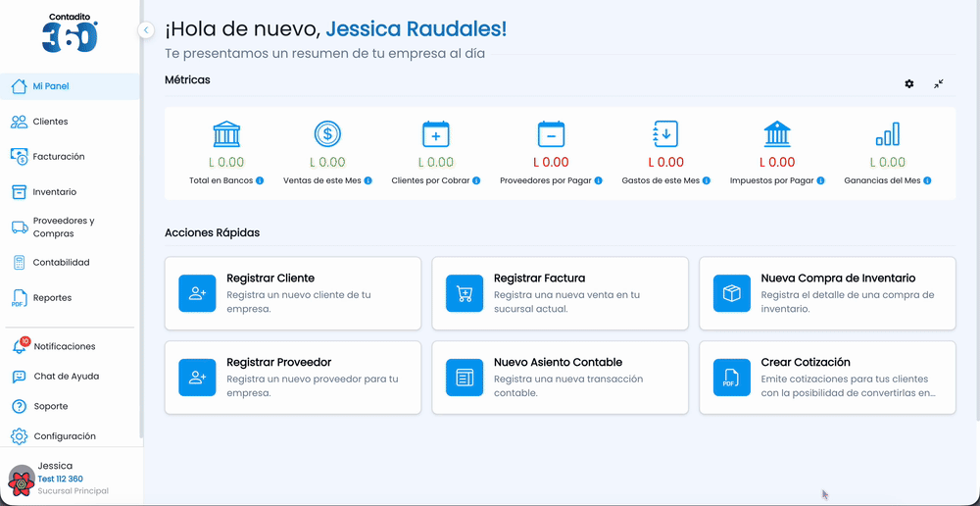Click the user avatar for Jessica
The image size is (980, 506).
coord(22,481)
